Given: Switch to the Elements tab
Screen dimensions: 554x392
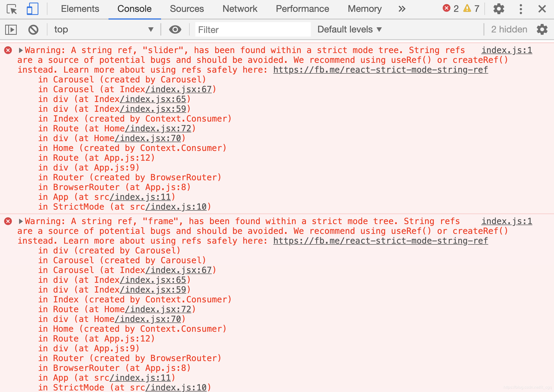Looking at the screenshot, I should click(80, 9).
